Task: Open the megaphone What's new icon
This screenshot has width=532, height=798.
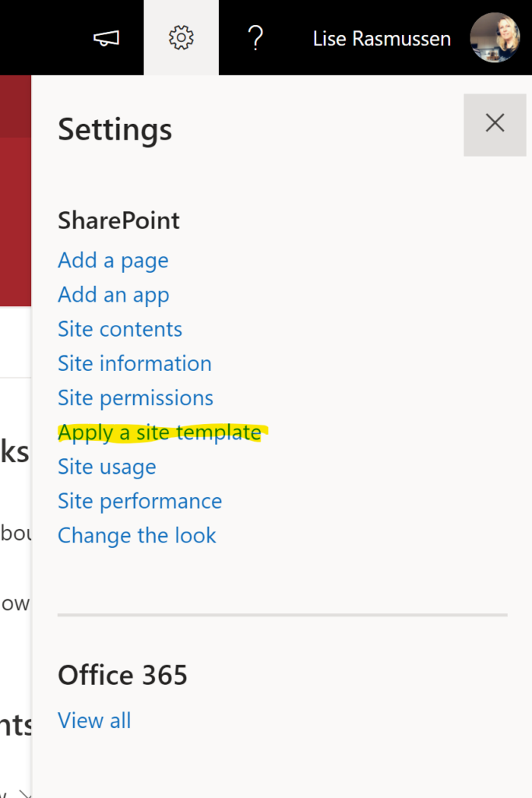Action: tap(106, 37)
